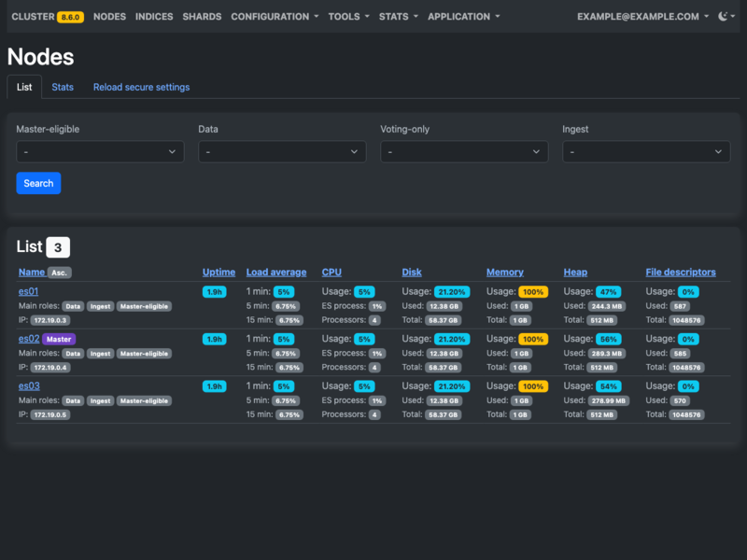Switch to the Stats tab
Viewport: 747px width, 560px height.
[63, 87]
